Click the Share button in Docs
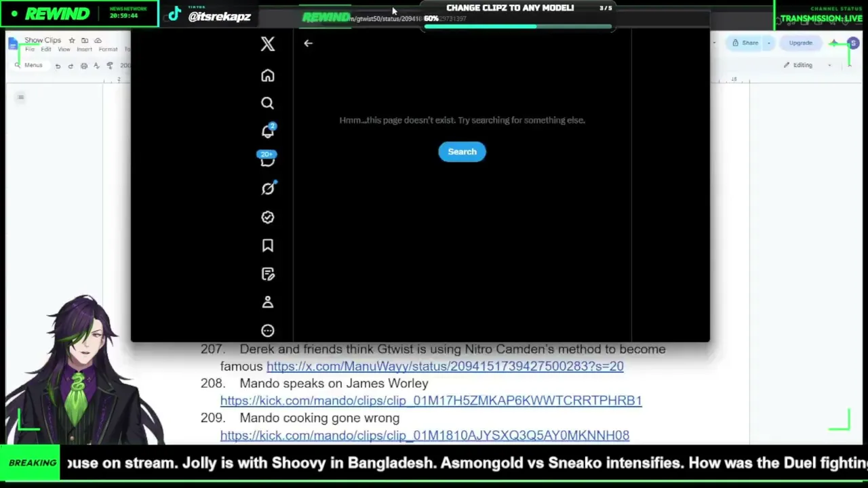The image size is (868, 488). 745,43
